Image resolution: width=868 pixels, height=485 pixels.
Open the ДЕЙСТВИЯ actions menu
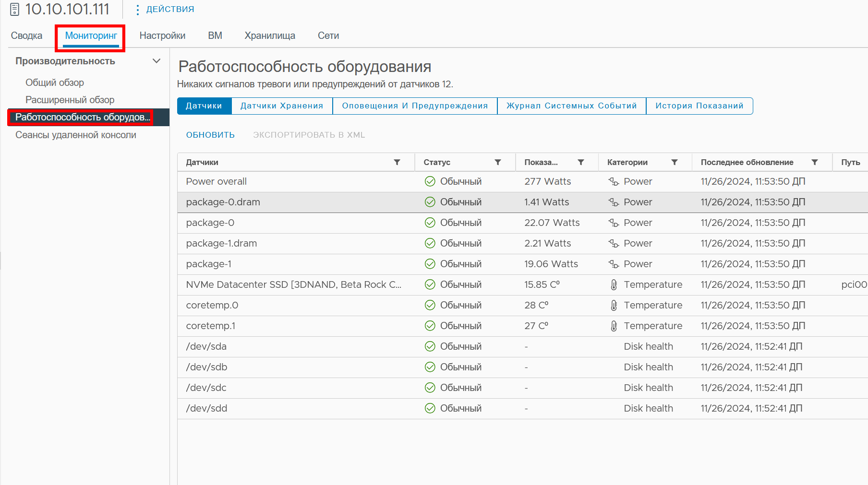(x=165, y=9)
